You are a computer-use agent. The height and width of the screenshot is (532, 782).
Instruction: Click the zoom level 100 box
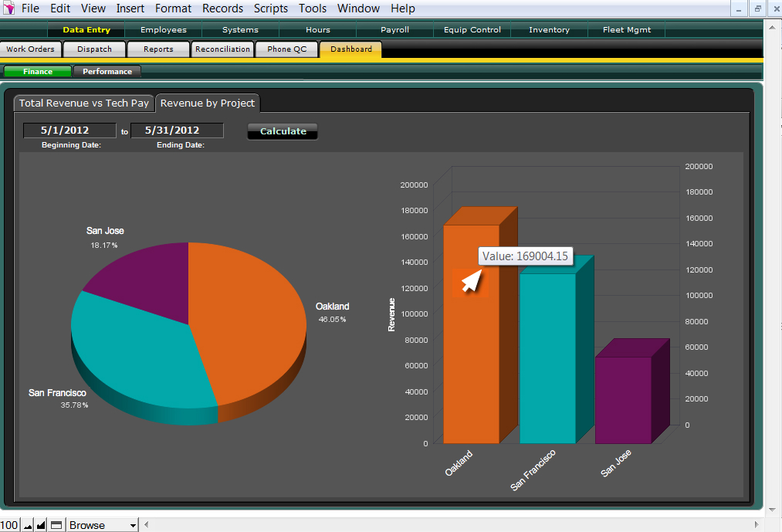point(10,525)
